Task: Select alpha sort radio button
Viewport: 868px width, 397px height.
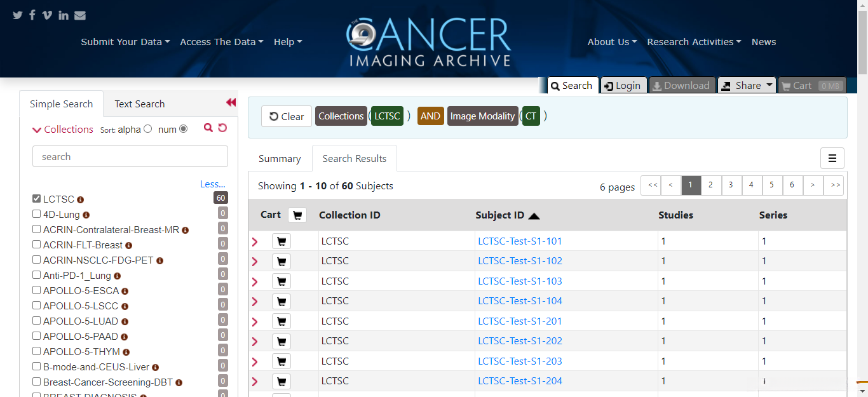Action: (148, 129)
